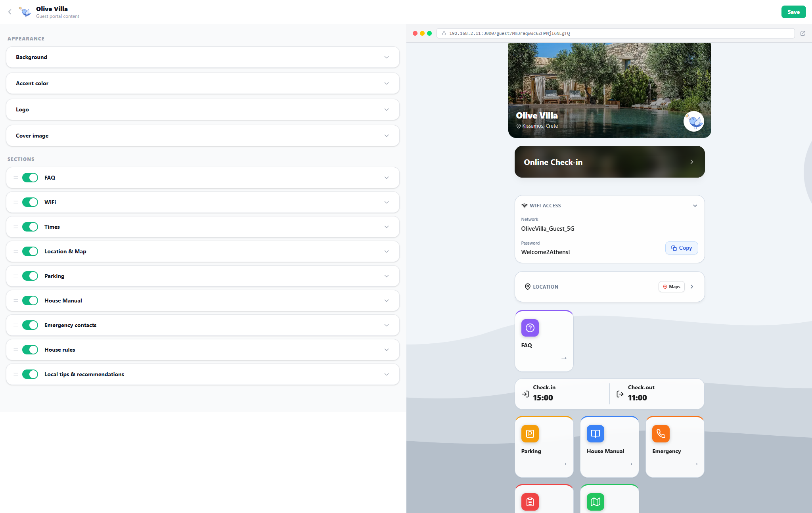Click the orange Emergency phone icon
Screen dimensions: 812x513
pos(661,434)
